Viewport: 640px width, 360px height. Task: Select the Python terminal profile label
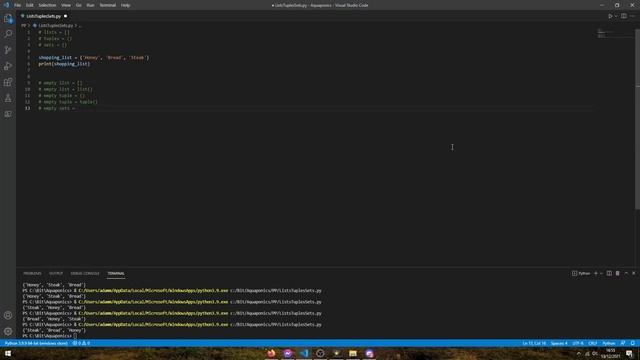tap(581, 273)
